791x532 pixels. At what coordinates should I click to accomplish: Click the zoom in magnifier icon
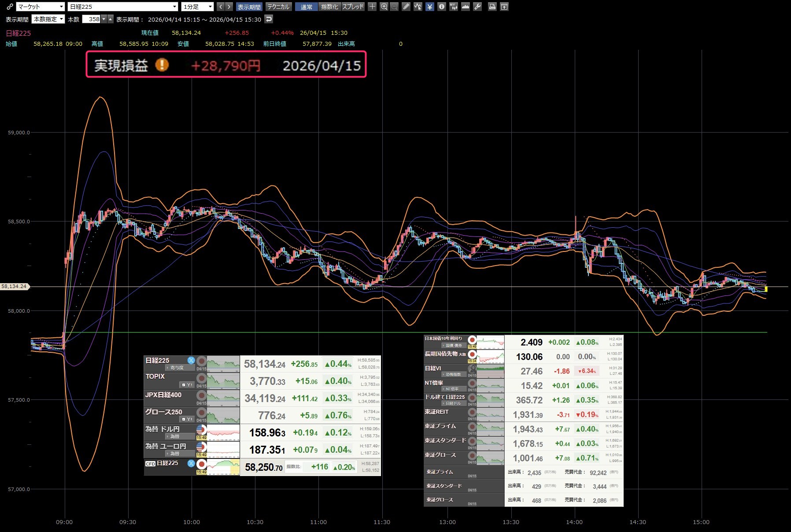click(x=384, y=7)
